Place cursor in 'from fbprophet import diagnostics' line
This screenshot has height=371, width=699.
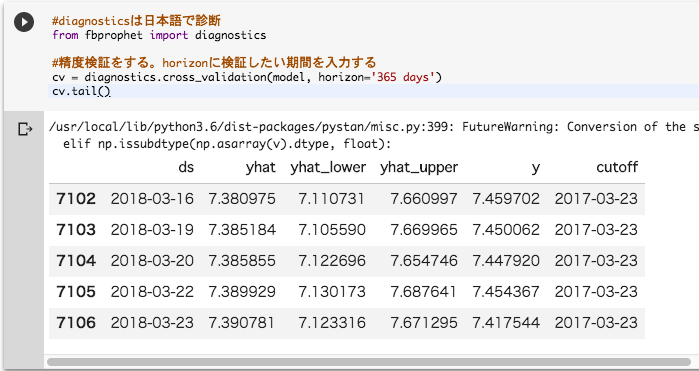click(x=159, y=35)
